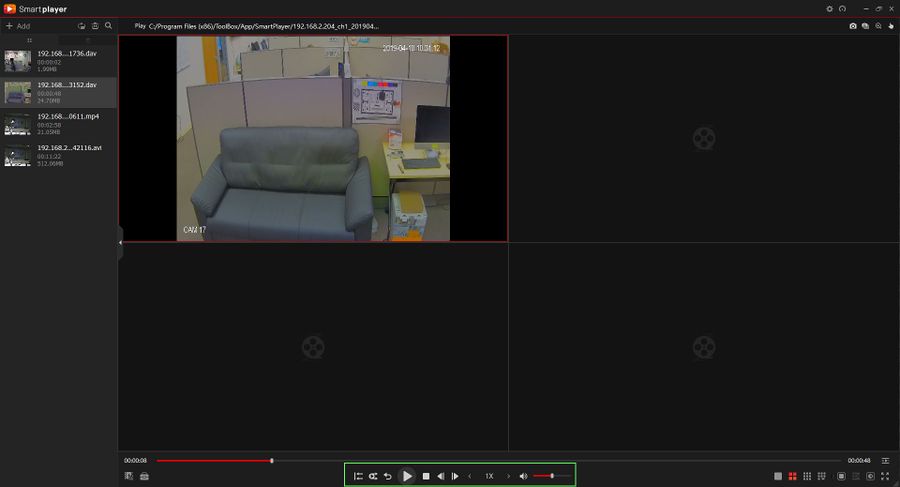
Task: Open the file search magnifier icon
Action: [108, 26]
